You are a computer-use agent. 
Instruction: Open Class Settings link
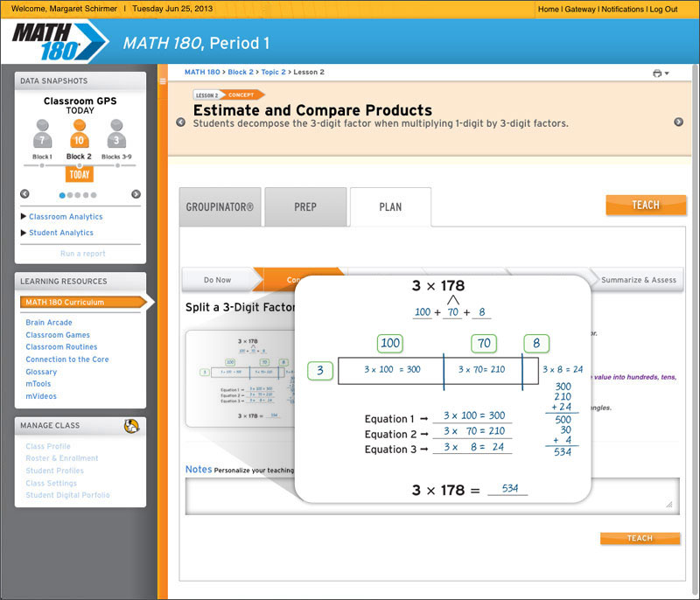tap(51, 483)
